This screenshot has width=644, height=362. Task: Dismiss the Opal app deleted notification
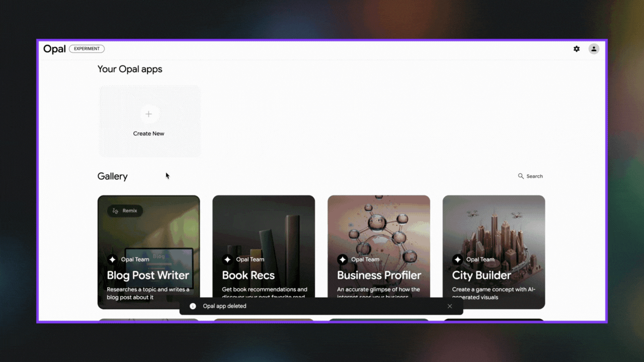coord(450,306)
